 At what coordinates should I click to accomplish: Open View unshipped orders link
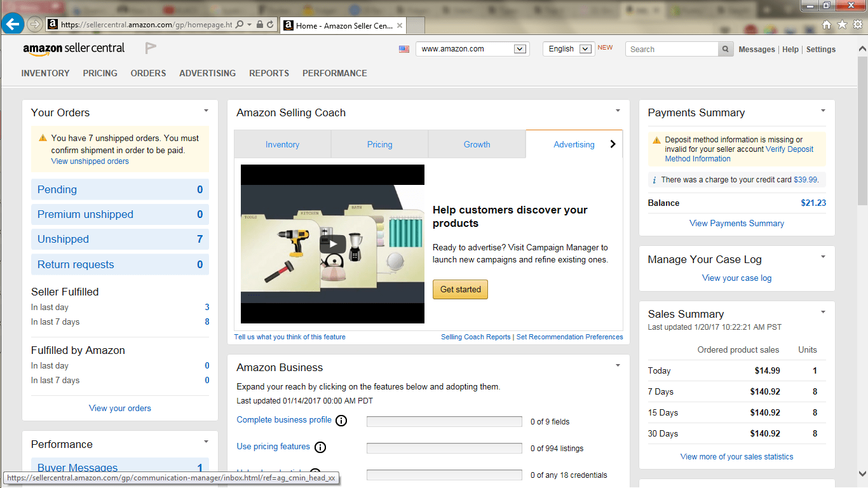tap(90, 161)
